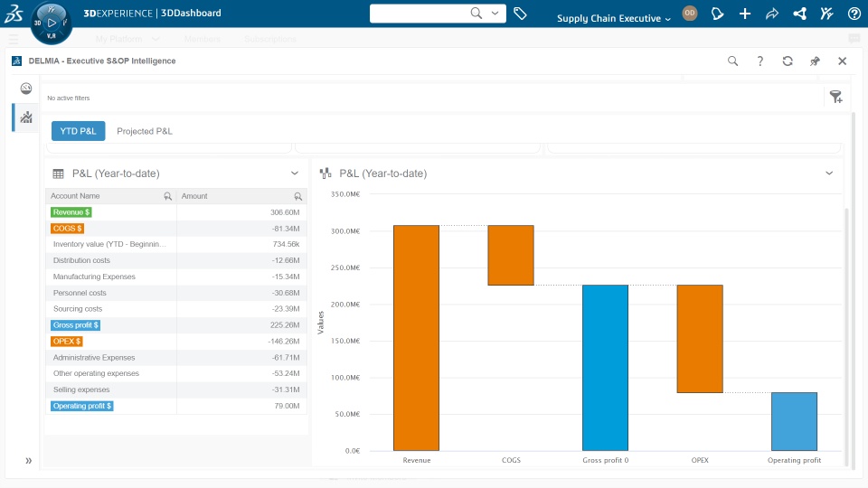Click the Other operating expenses row
The height and width of the screenshot is (488, 868).
175,373
